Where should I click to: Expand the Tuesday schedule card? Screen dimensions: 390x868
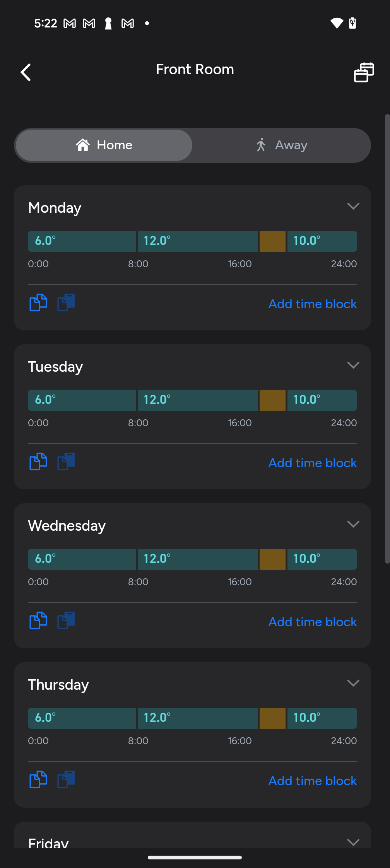[x=353, y=365]
